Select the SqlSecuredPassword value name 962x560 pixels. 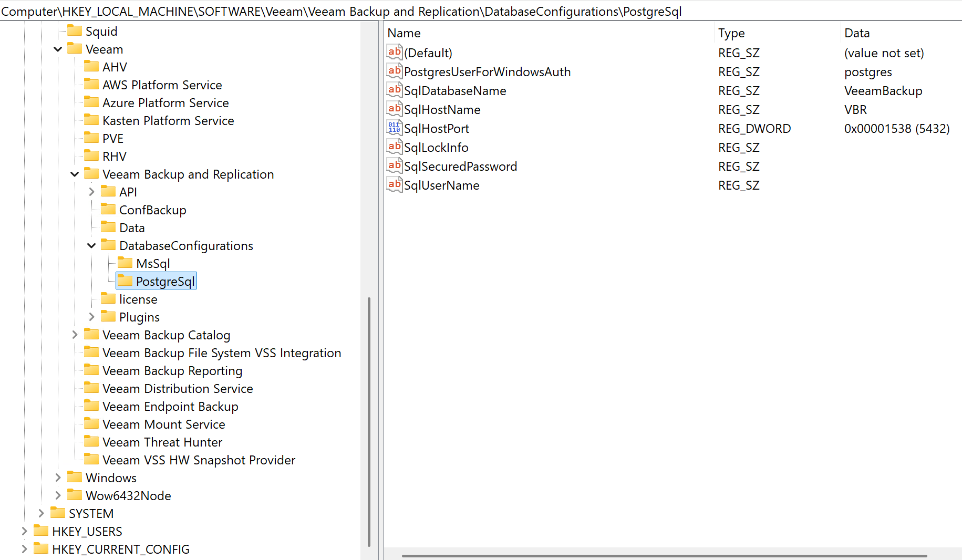[x=461, y=166]
